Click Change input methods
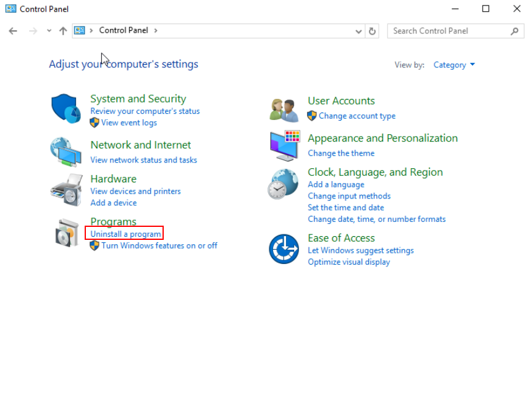Viewport: 532px width, 400px height. (x=349, y=196)
